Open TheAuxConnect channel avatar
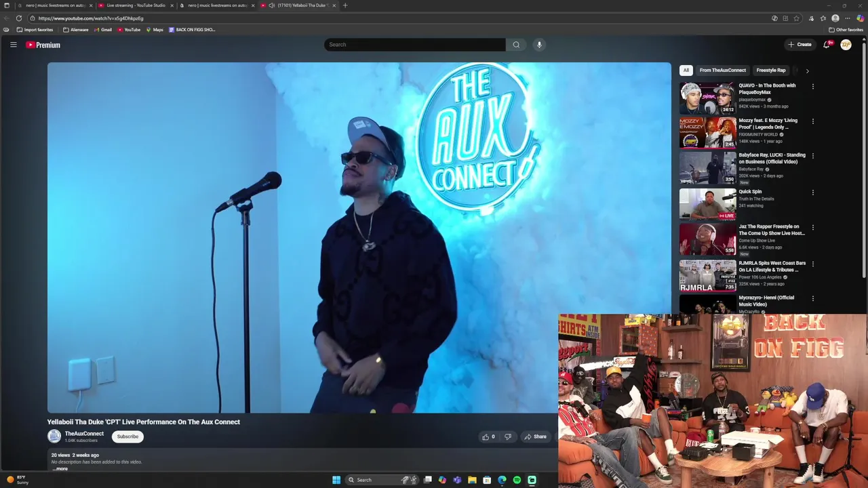868x488 pixels. pyautogui.click(x=54, y=436)
